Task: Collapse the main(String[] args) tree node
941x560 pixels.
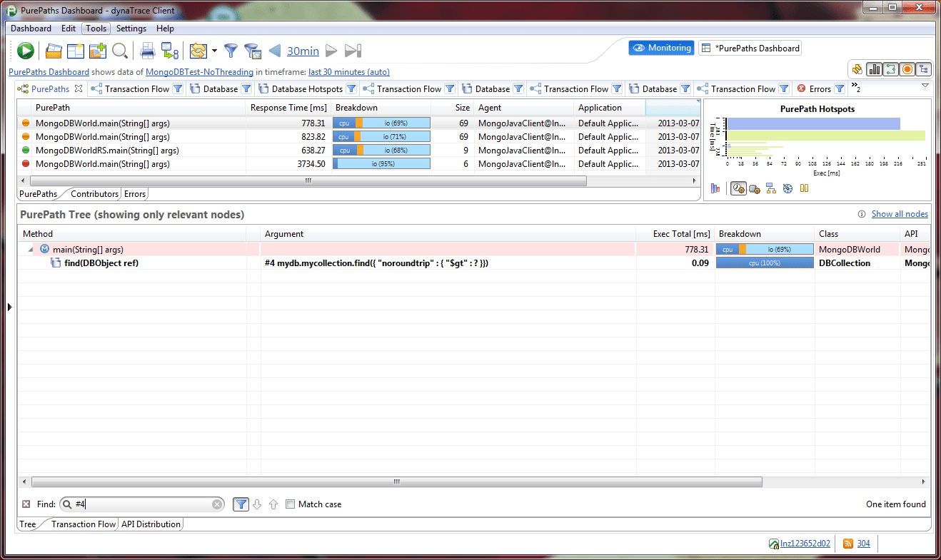Action: point(31,250)
